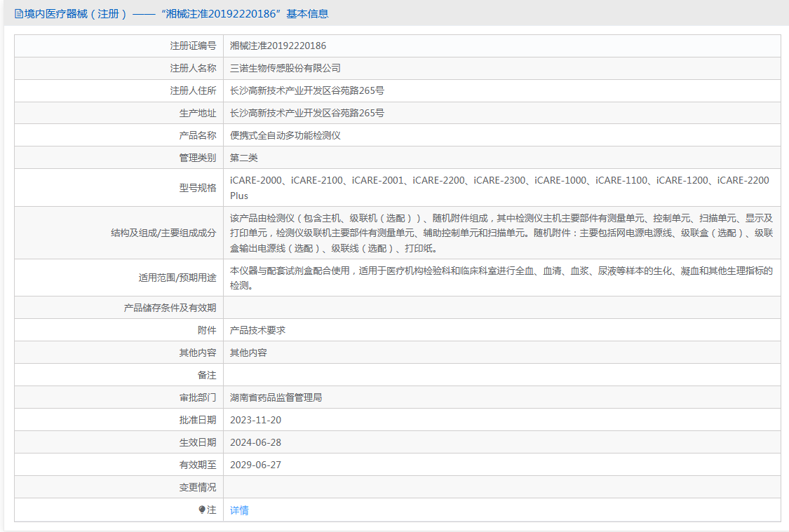The image size is (789, 532).
Task: Click the company name 三诺生物传感股份有限公司
Action: point(285,69)
